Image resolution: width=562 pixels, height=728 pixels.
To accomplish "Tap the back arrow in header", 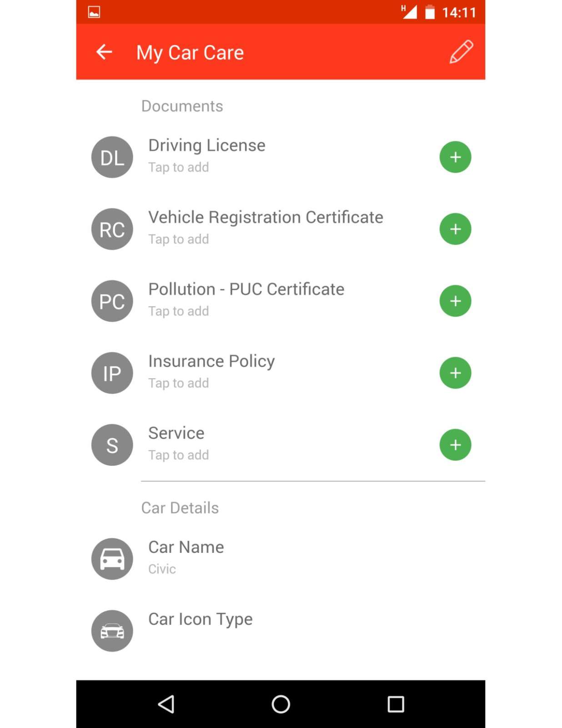I will (104, 52).
